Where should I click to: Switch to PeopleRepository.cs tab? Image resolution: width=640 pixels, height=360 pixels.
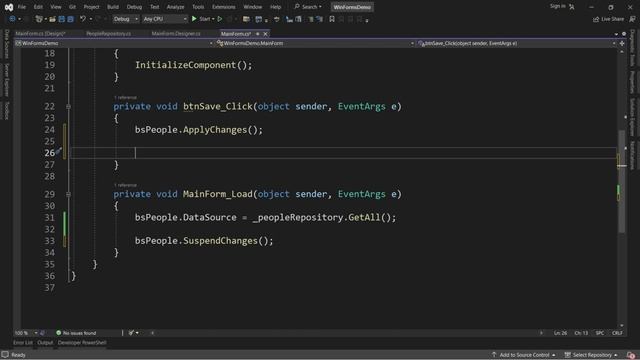click(x=109, y=34)
